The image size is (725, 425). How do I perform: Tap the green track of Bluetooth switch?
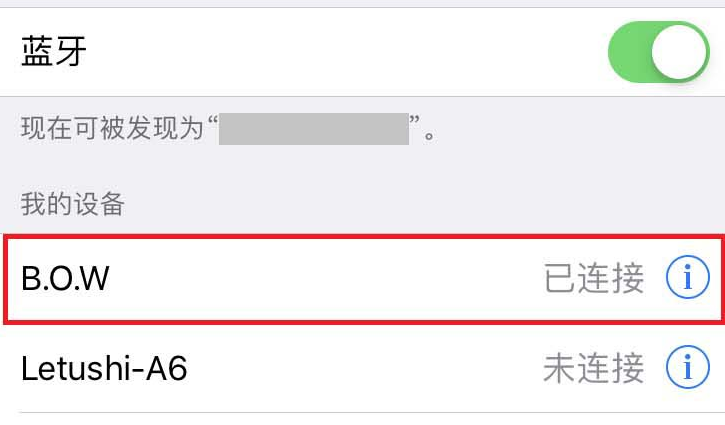tap(629, 52)
